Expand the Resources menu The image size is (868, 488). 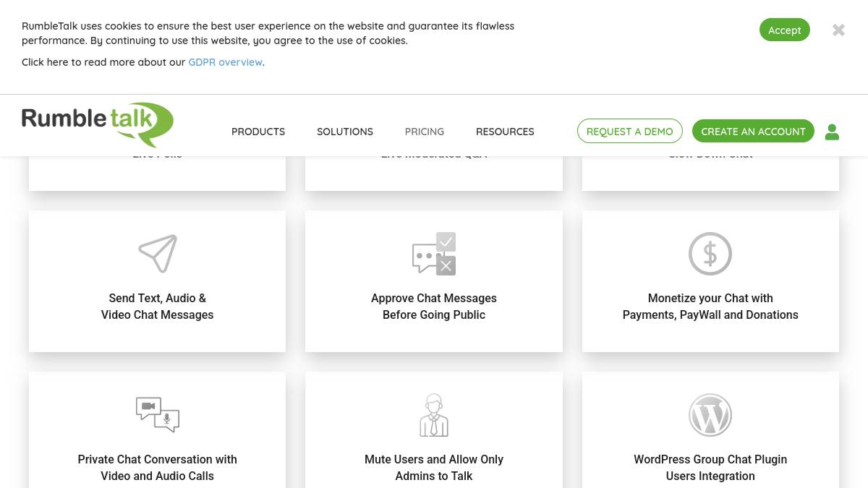tap(505, 132)
